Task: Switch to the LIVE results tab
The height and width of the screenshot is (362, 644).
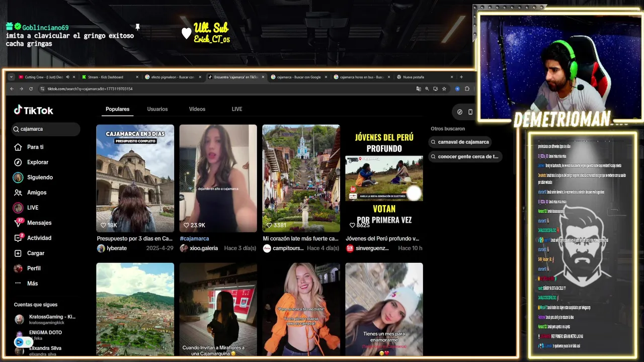Action: point(237,109)
